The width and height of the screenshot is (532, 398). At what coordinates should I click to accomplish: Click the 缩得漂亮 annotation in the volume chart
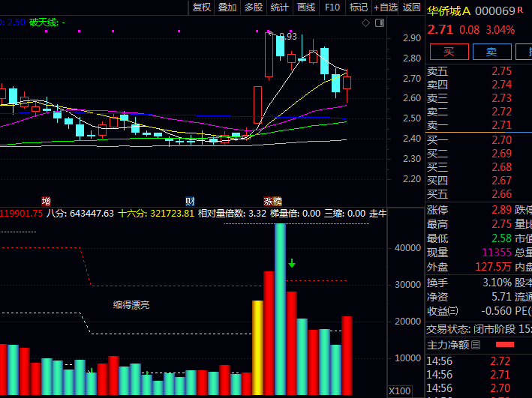[x=131, y=305]
